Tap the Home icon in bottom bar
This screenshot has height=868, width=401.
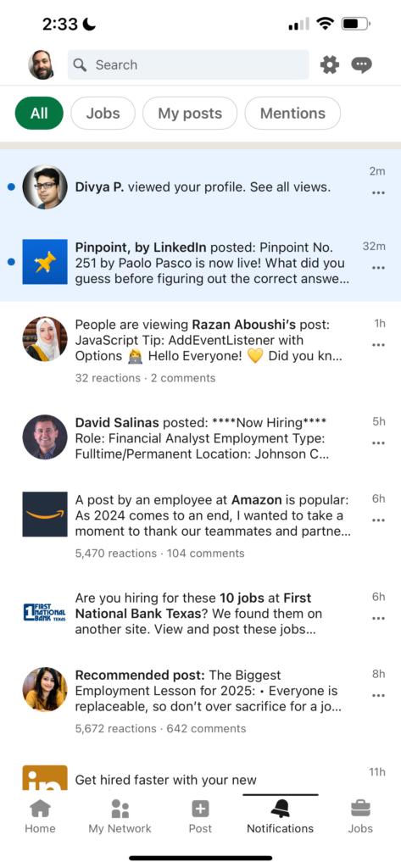[x=40, y=809]
